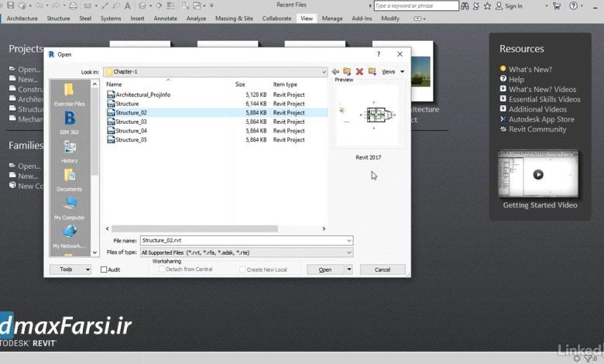Click the Exercise Files shortcut icon
The image size is (604, 364).
pyautogui.click(x=69, y=92)
